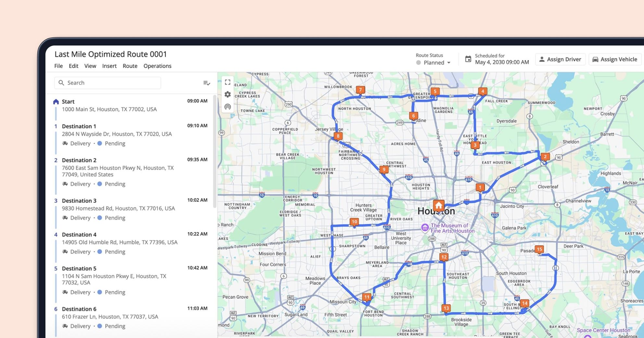Click the Assign Vehicle button
644x338 pixels.
[x=615, y=59]
